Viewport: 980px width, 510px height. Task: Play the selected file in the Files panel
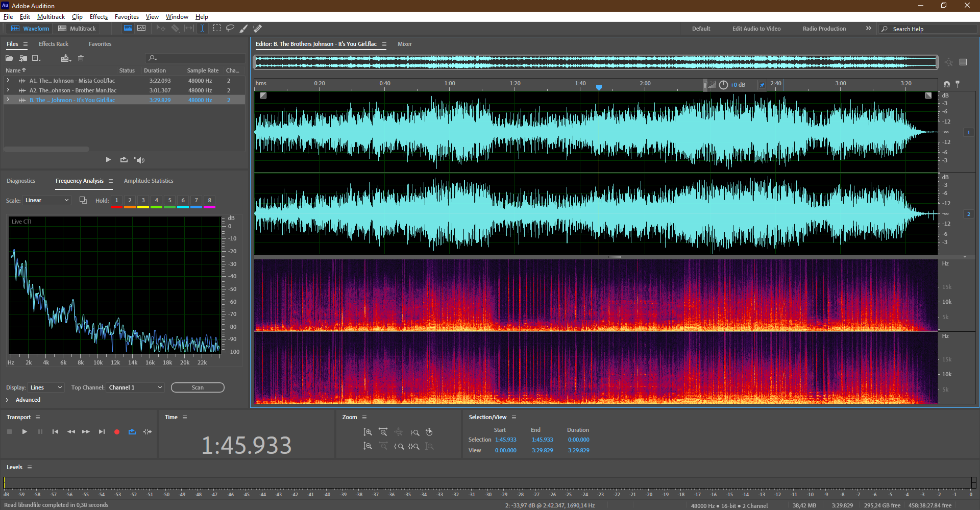[x=108, y=160]
